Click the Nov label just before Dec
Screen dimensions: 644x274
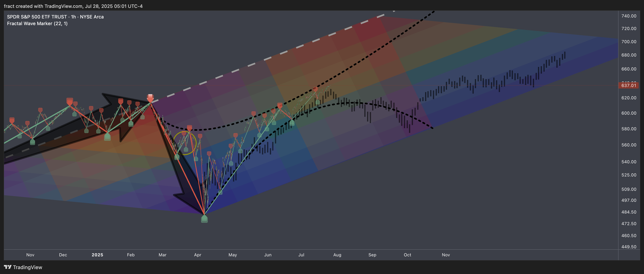[30, 255]
